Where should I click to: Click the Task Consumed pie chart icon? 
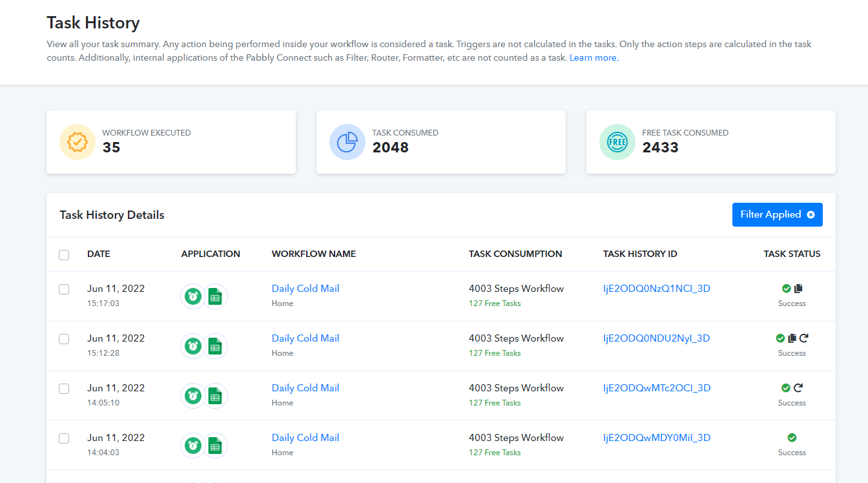[x=347, y=142]
